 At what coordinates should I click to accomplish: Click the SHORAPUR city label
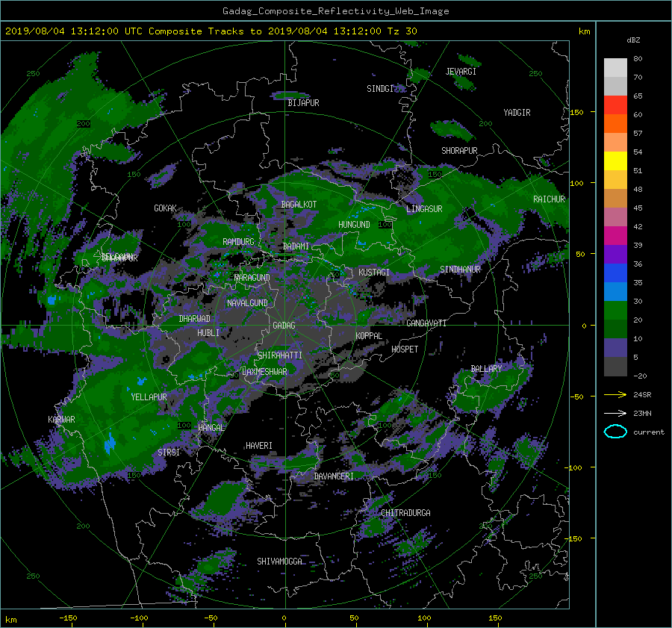pyautogui.click(x=459, y=150)
